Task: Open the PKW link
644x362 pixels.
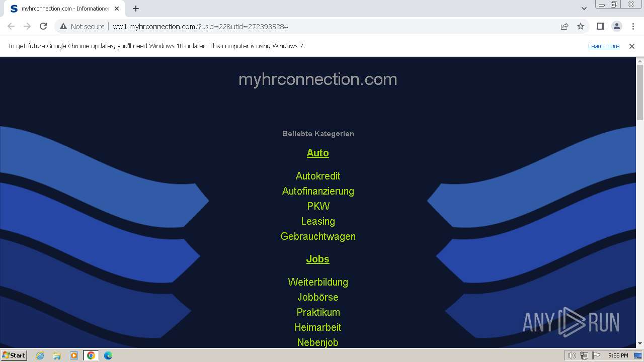Action: coord(318,206)
